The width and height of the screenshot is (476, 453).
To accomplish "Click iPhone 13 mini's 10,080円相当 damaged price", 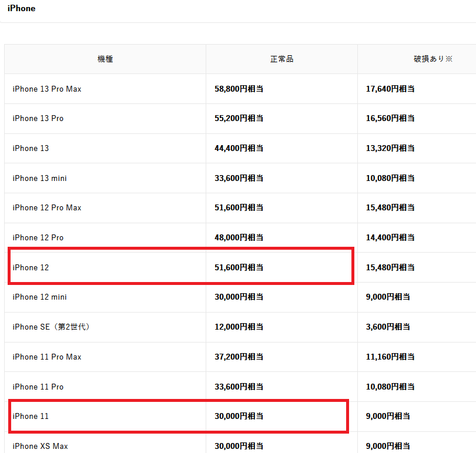I will click(390, 178).
